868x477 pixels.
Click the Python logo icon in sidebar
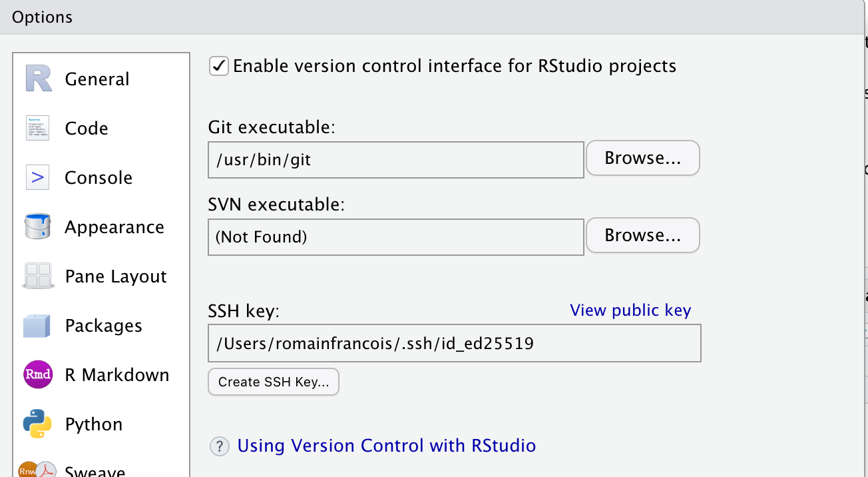38,424
